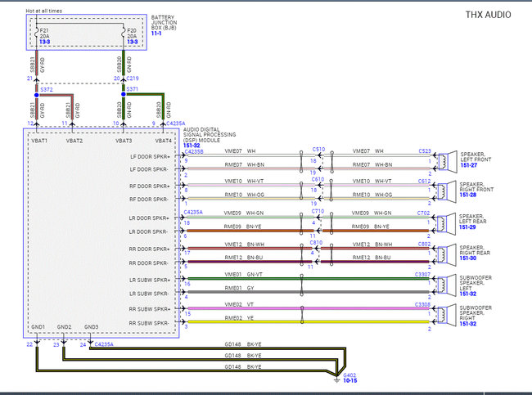Follow the 10-15 link under G402

click(x=350, y=381)
